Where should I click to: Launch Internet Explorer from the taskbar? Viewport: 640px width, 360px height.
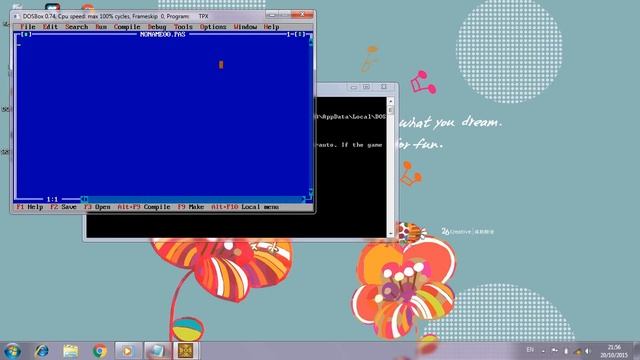pyautogui.click(x=42, y=351)
